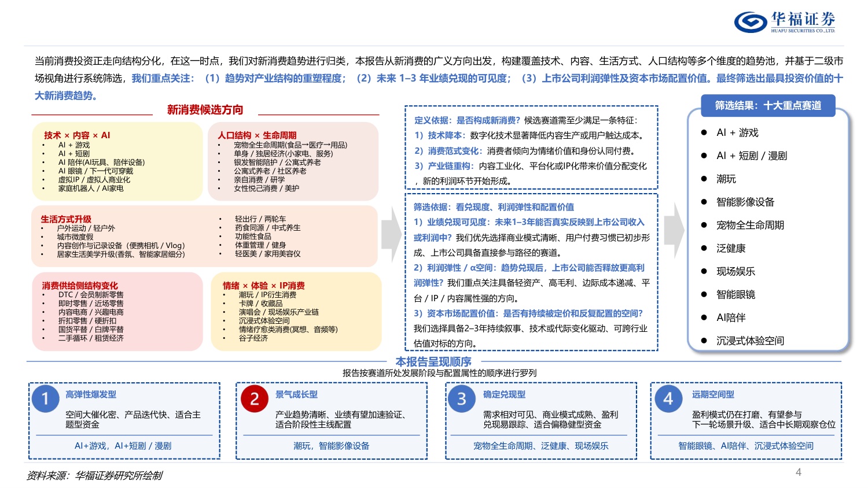
Task: Click the numbered circle 1 badge
Action: coord(45,398)
